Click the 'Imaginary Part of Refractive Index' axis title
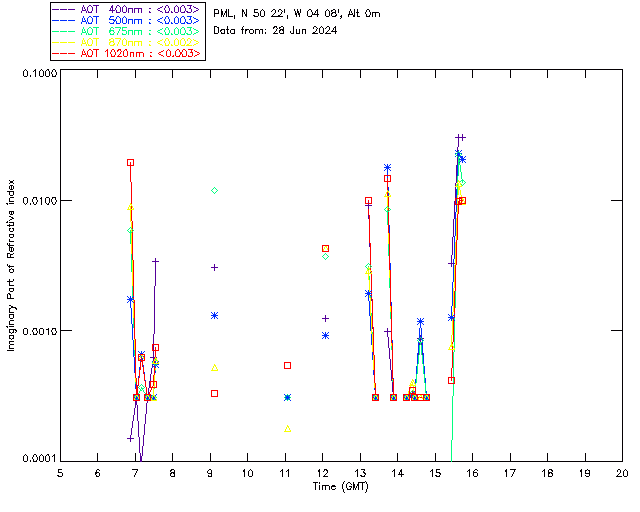Screen dimensions: 640x512 point(11,265)
